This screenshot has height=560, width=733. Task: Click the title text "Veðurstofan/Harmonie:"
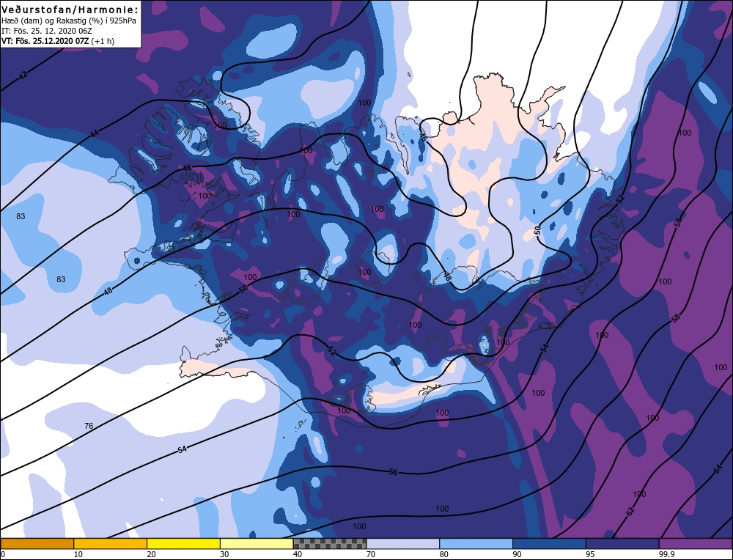point(70,10)
